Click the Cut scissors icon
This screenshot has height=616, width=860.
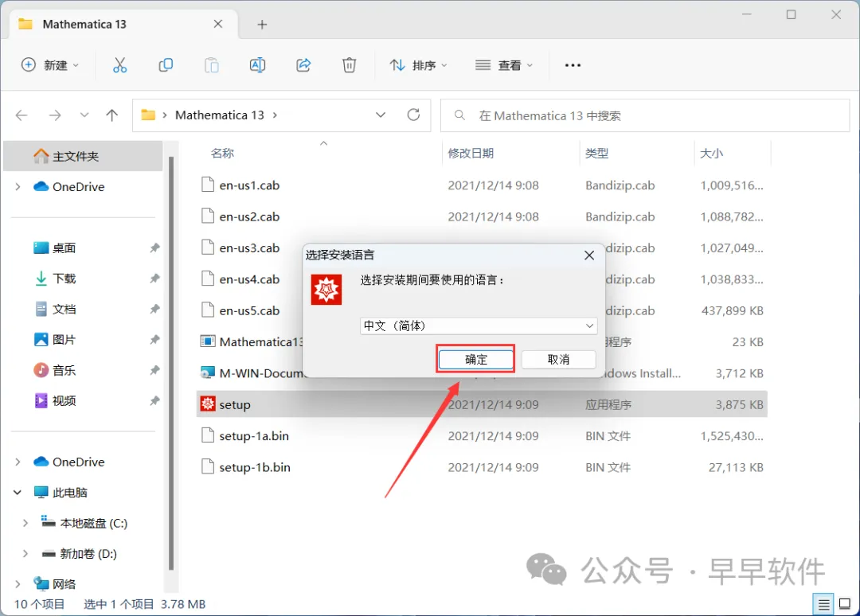[x=119, y=65]
